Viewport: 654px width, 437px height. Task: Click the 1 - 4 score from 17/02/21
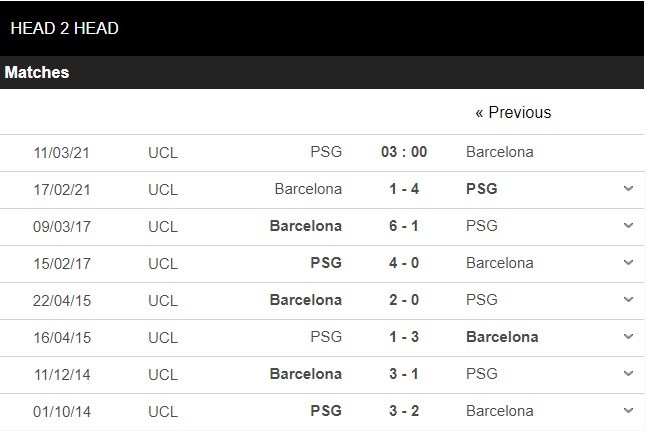(x=404, y=189)
